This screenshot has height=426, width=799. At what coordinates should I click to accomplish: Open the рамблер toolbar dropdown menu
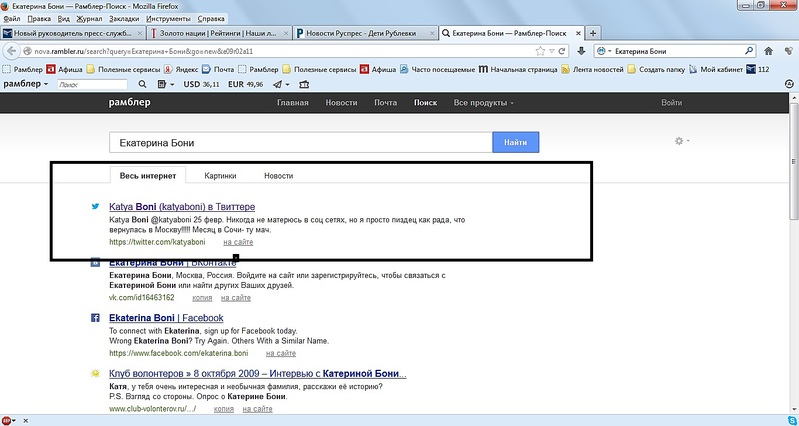click(x=25, y=84)
